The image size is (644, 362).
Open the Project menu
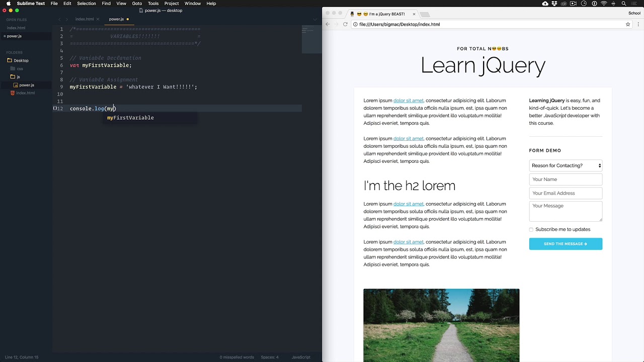172,4
